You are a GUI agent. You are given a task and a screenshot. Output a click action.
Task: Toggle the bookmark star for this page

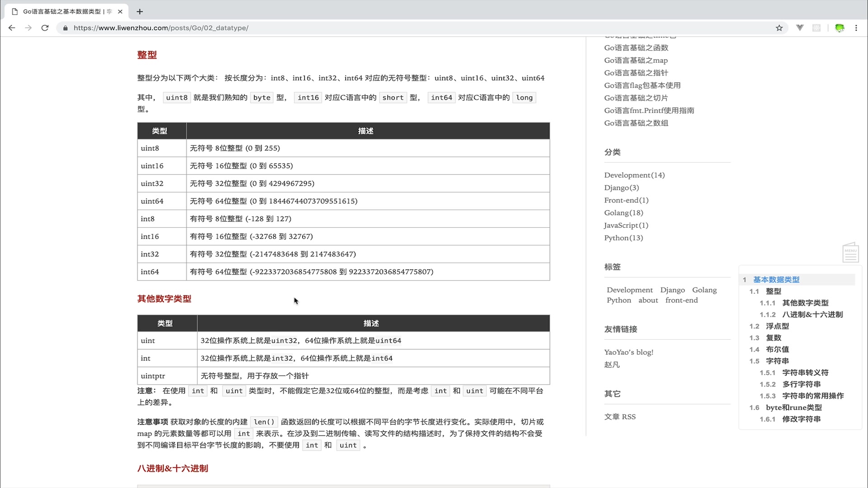(779, 28)
